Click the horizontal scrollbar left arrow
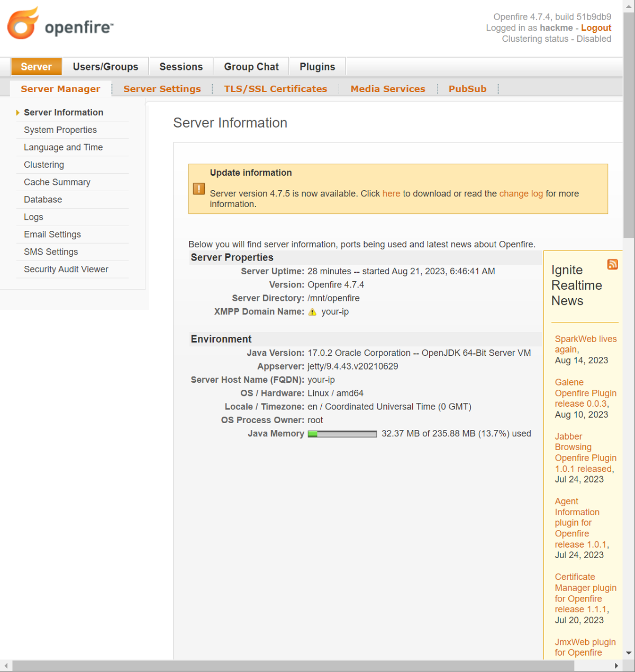This screenshot has height=672, width=635. (x=6, y=666)
